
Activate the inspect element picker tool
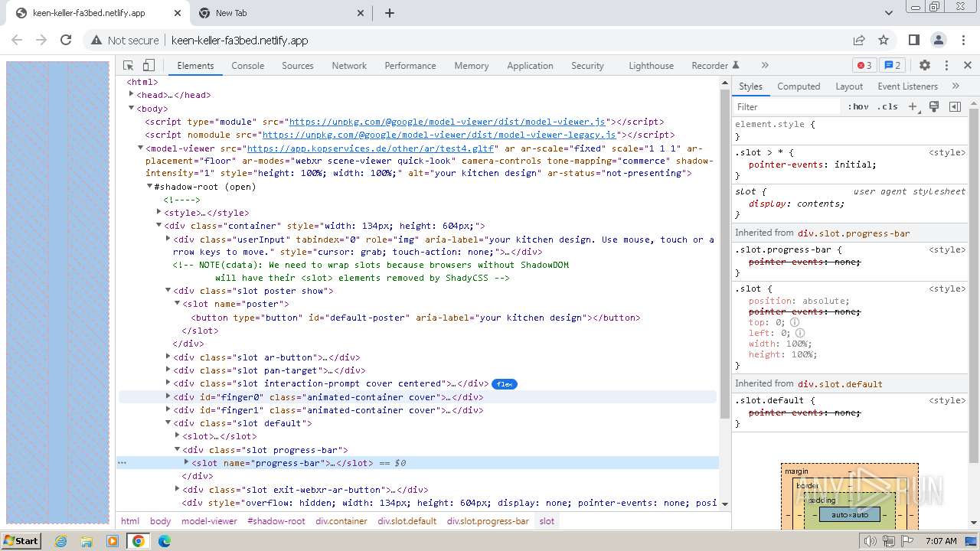pos(129,66)
